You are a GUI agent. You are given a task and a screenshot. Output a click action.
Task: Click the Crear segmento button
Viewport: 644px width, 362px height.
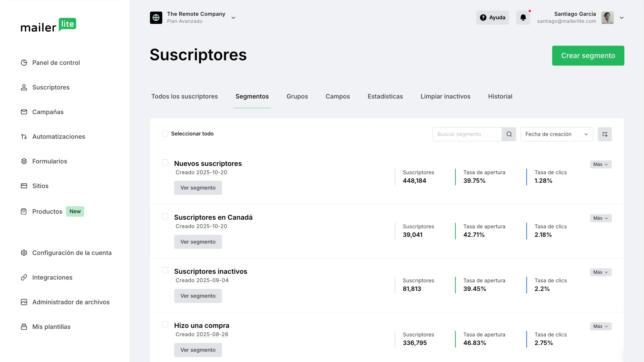pos(588,56)
